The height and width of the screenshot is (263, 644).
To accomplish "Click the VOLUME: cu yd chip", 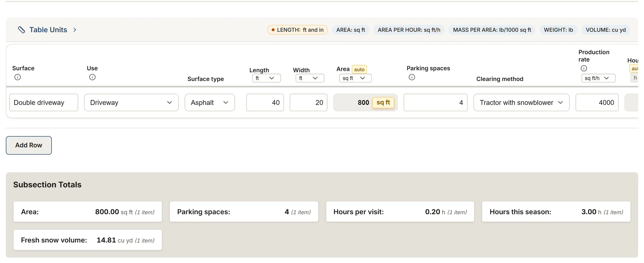I will tap(606, 30).
